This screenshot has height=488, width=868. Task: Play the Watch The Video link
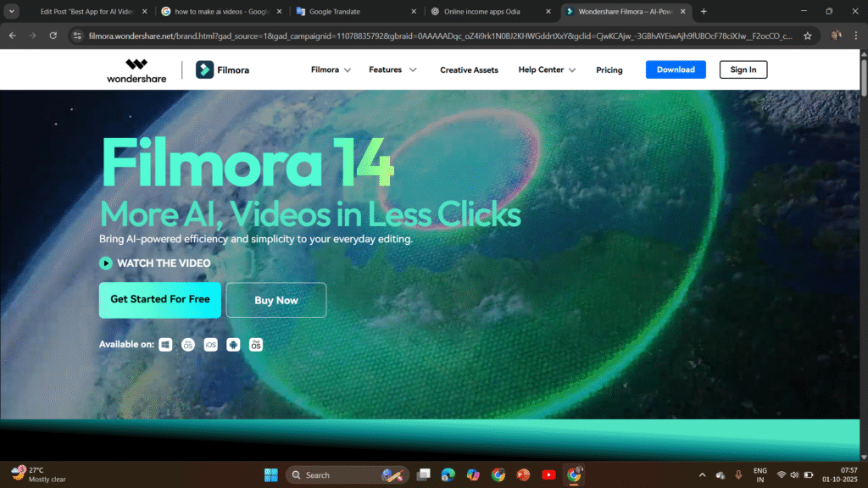(x=155, y=263)
